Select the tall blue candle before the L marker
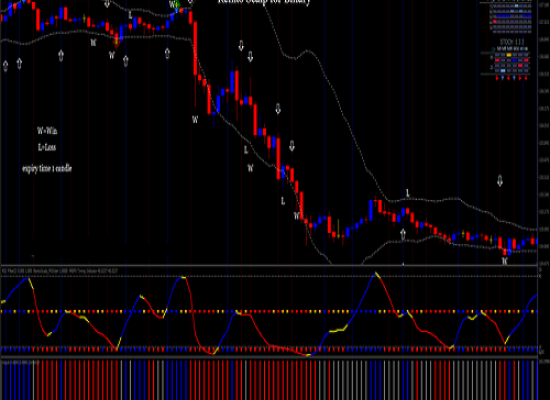 371,210
